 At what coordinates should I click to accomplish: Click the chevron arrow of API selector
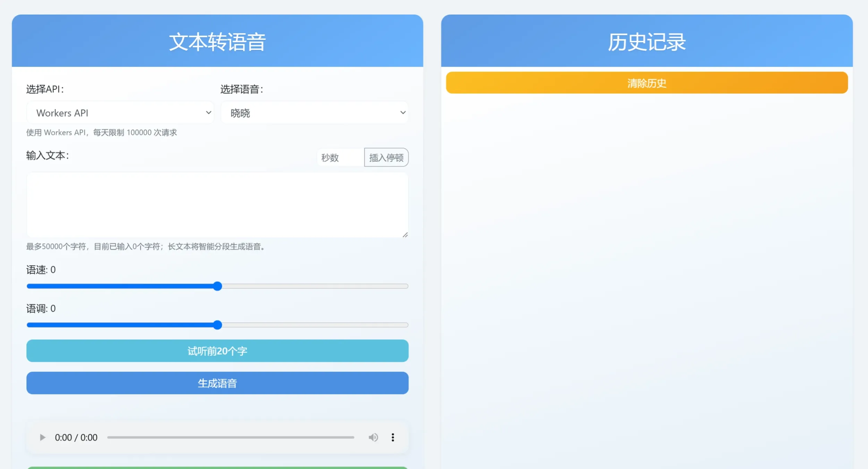[209, 113]
